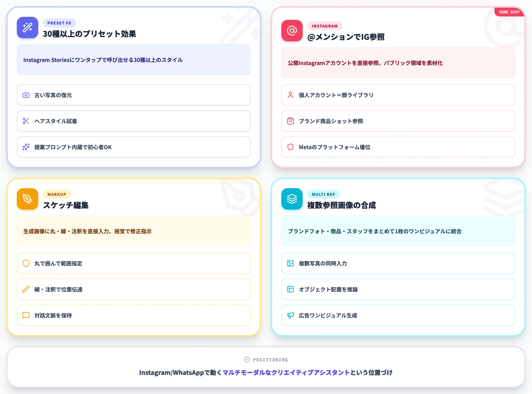Select the ブランド商品ショット参照 label
This screenshot has width=532, height=394.
click(x=331, y=121)
